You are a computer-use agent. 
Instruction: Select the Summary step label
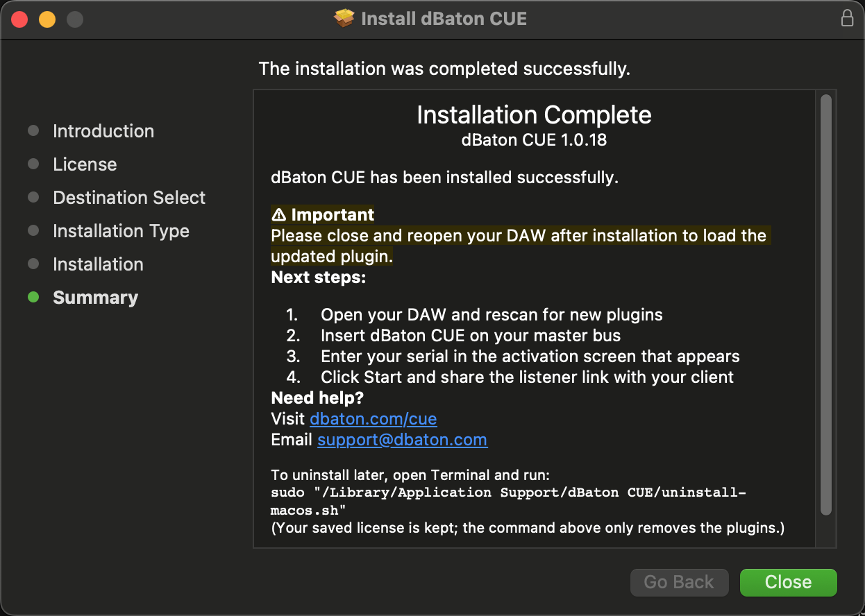[95, 298]
